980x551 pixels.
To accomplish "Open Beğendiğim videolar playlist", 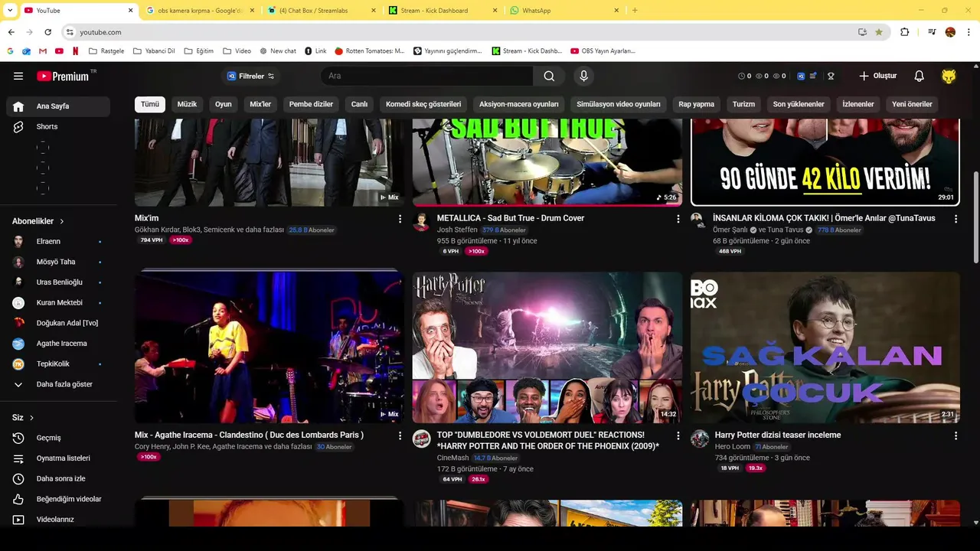I will click(58, 499).
